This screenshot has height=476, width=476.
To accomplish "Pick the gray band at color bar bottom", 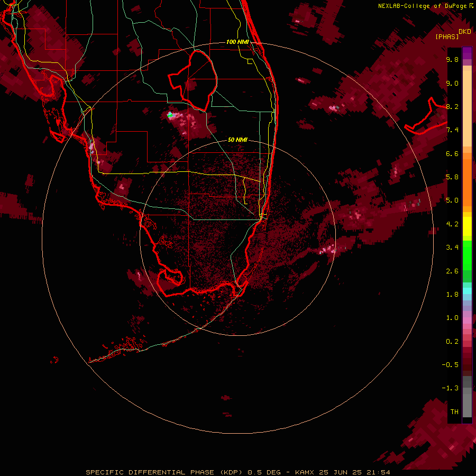I will tap(467, 402).
